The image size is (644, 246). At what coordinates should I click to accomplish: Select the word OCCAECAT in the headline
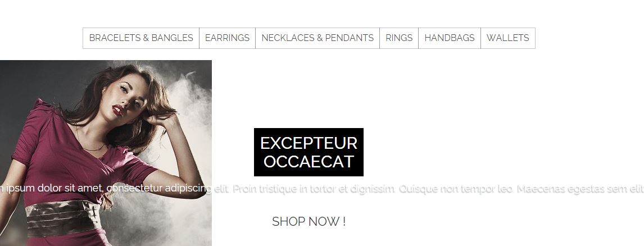(x=309, y=161)
